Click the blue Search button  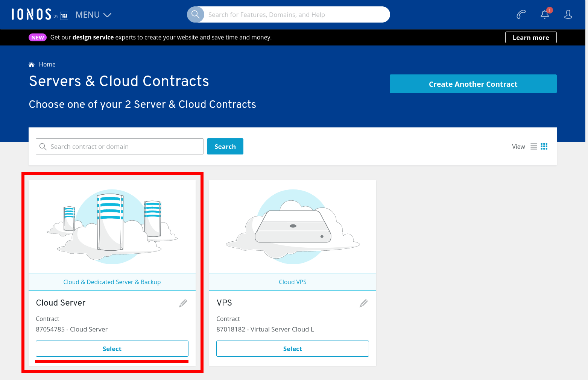225,147
